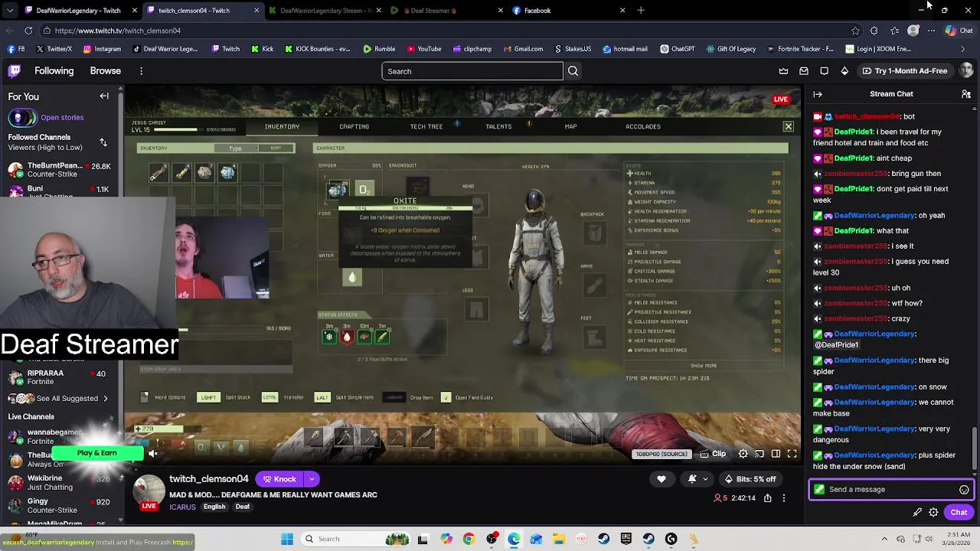Open the Prime Loot crown icon
The height and width of the screenshot is (551, 980).
coord(783,71)
